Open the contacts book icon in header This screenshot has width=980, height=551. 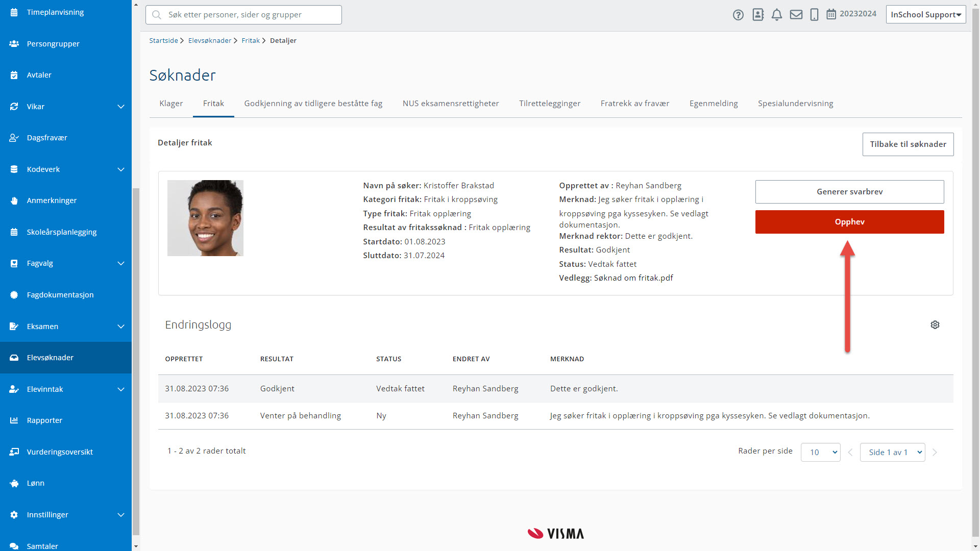[758, 15]
